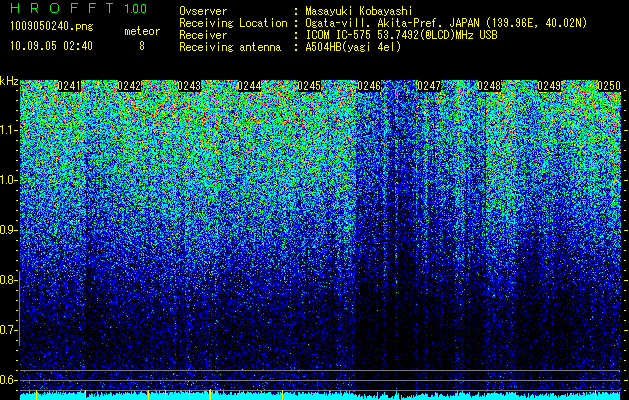Click the kHz axis unit label

[9, 81]
